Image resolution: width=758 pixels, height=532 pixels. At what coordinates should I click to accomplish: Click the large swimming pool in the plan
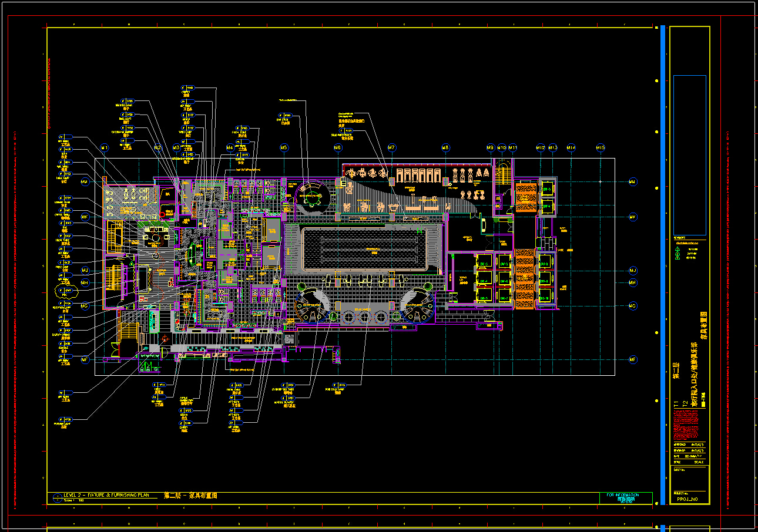click(x=364, y=249)
